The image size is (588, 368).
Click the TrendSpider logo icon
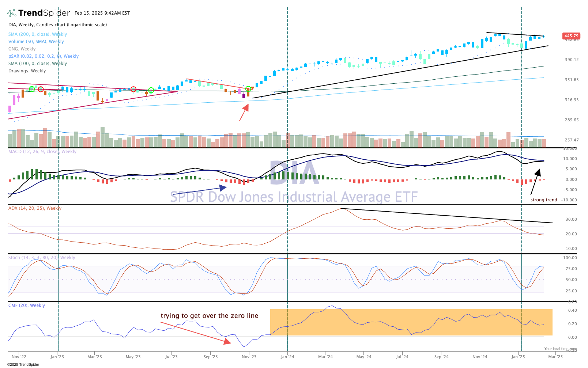click(x=12, y=13)
